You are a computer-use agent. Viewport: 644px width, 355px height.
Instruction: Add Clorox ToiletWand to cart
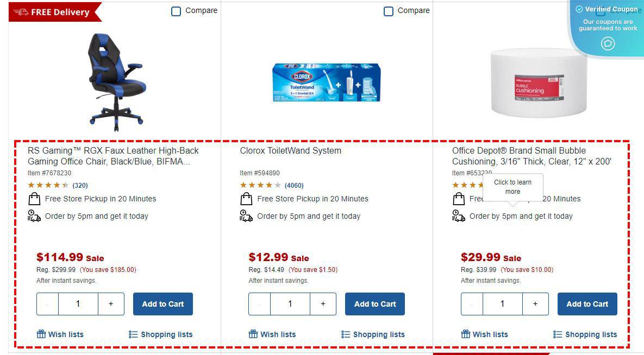(374, 304)
